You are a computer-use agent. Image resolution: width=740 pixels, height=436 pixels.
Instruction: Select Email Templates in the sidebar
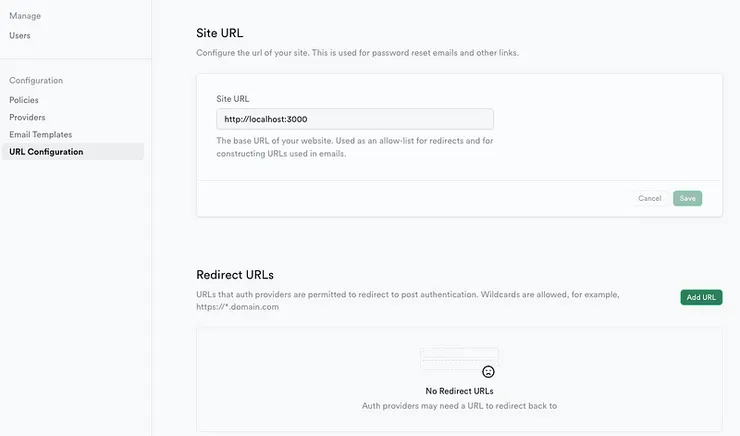click(41, 134)
